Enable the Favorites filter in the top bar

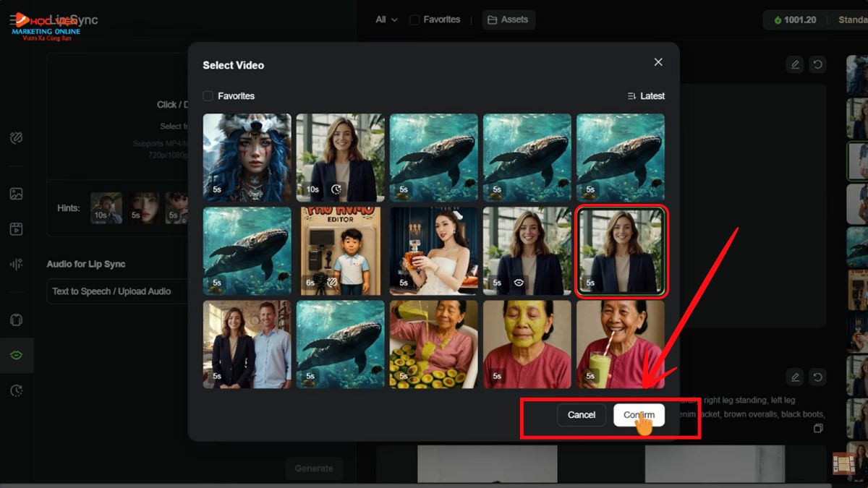[414, 20]
